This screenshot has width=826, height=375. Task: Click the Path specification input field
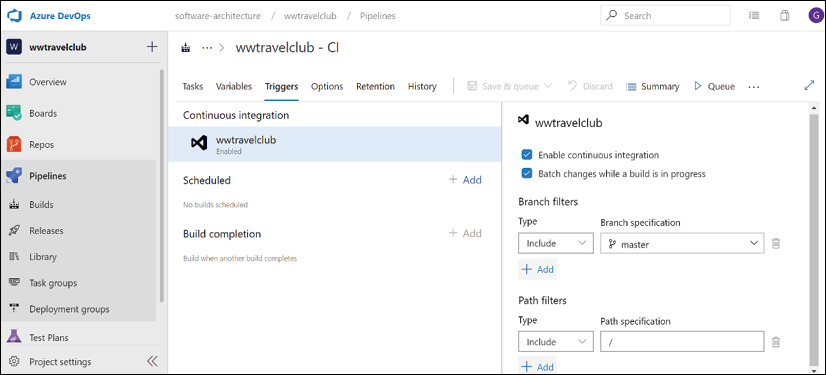click(x=682, y=342)
